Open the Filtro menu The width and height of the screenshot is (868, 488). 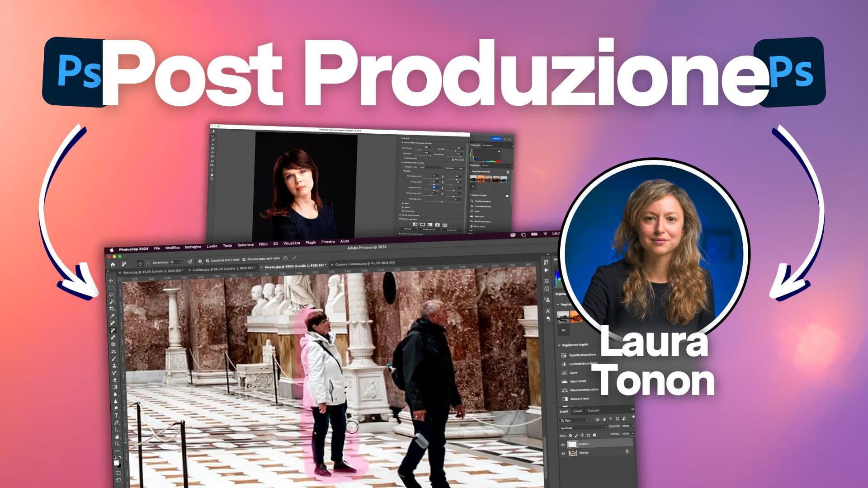pos(263,244)
